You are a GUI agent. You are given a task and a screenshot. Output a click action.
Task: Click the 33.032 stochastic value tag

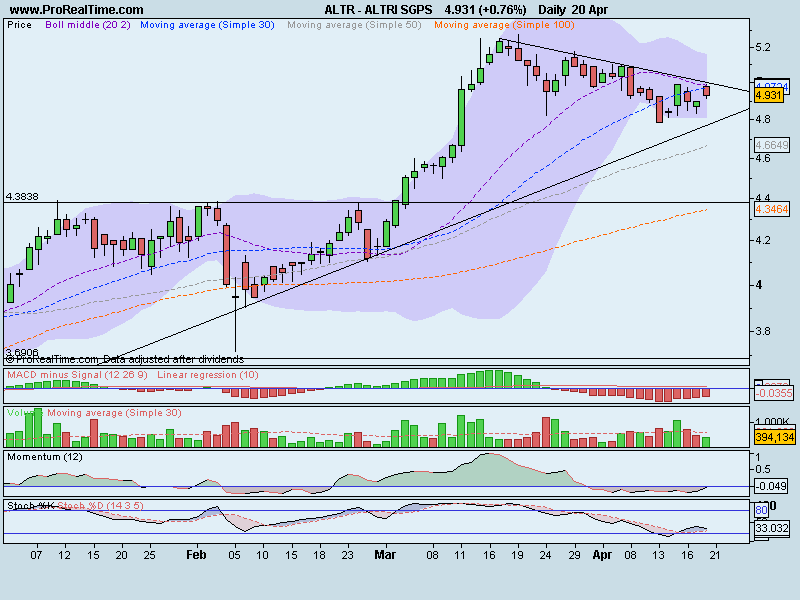click(x=772, y=528)
